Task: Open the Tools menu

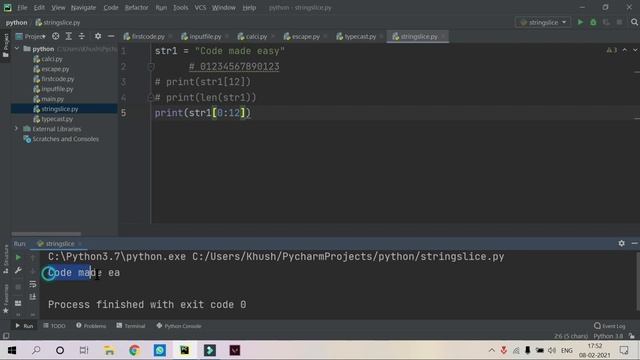Action: pos(180,7)
